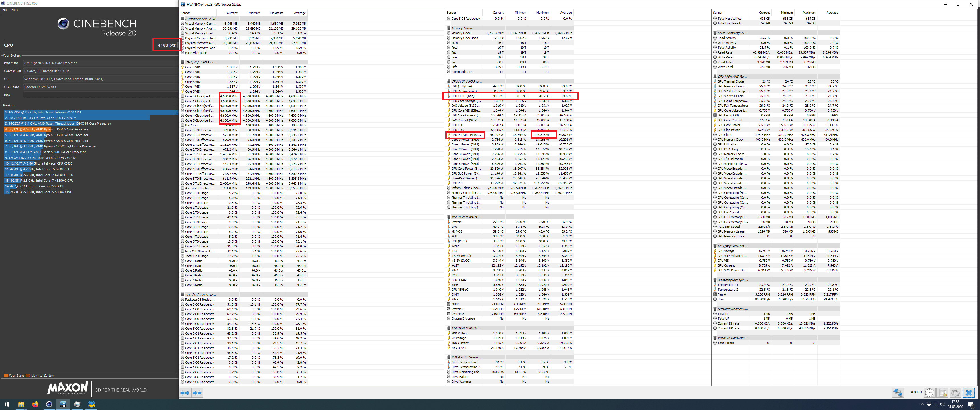The image size is (980, 410).
Task: Select the CPU Package Power sensor row
Action: (x=466, y=135)
